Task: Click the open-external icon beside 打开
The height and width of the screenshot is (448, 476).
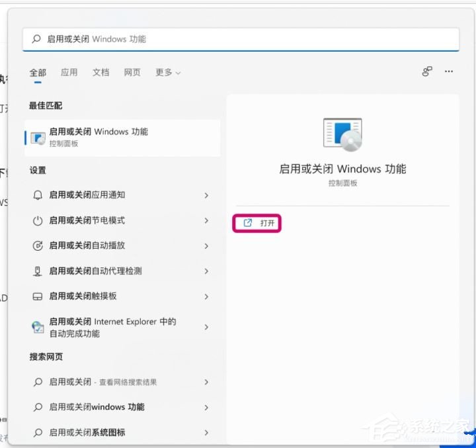Action: click(248, 223)
